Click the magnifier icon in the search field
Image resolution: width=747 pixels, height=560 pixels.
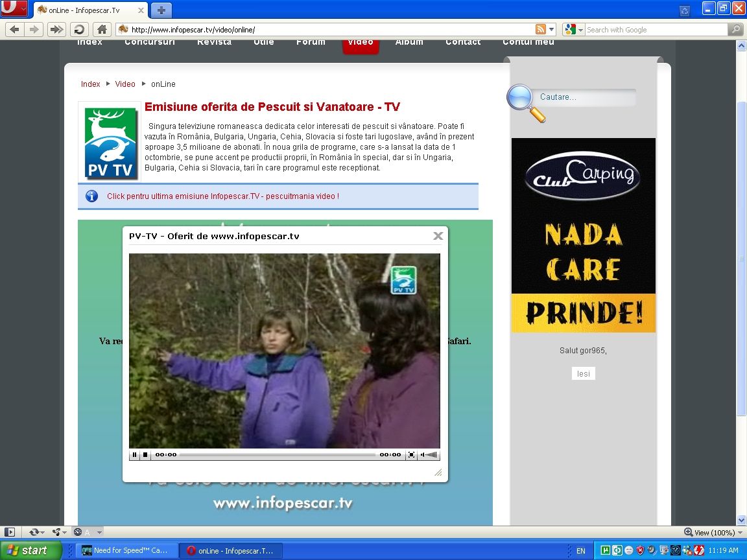click(x=735, y=29)
